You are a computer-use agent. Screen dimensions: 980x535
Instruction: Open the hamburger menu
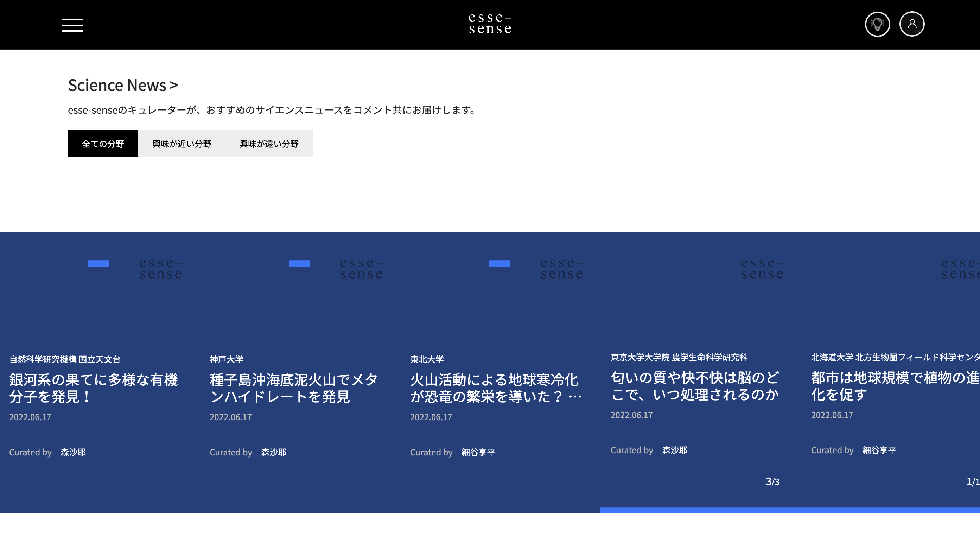point(72,25)
